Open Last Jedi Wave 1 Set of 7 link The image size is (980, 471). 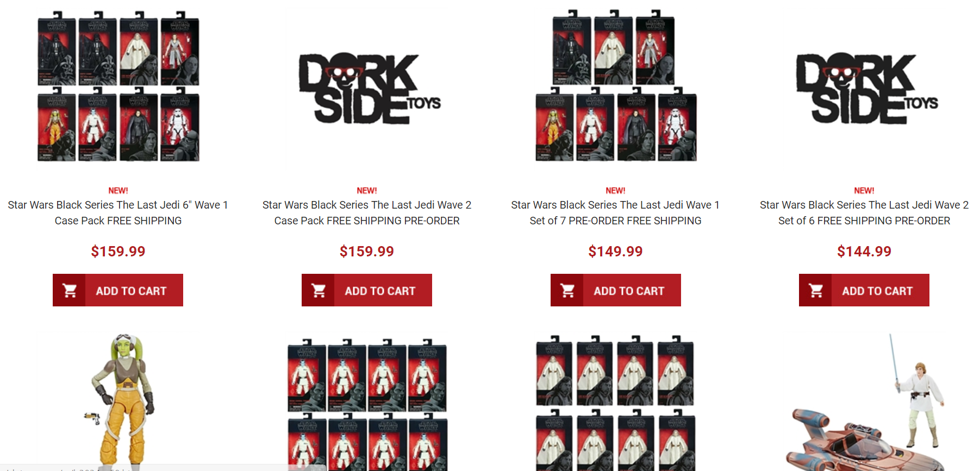pyautogui.click(x=615, y=212)
